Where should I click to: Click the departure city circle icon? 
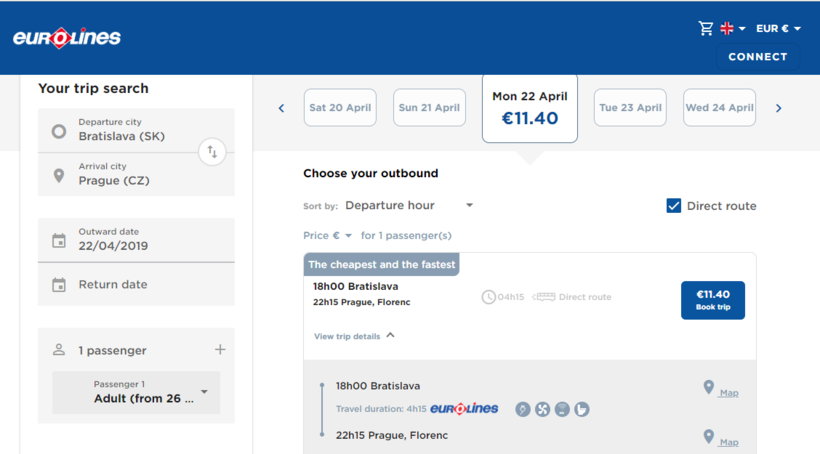59,131
